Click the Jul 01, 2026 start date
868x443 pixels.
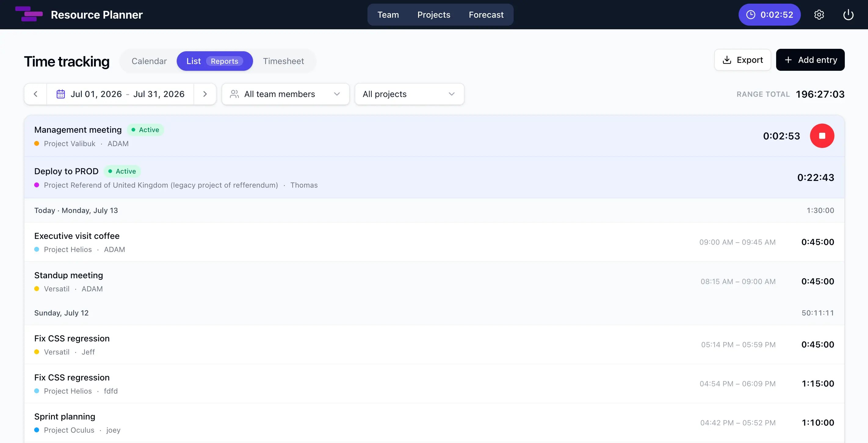(x=96, y=94)
